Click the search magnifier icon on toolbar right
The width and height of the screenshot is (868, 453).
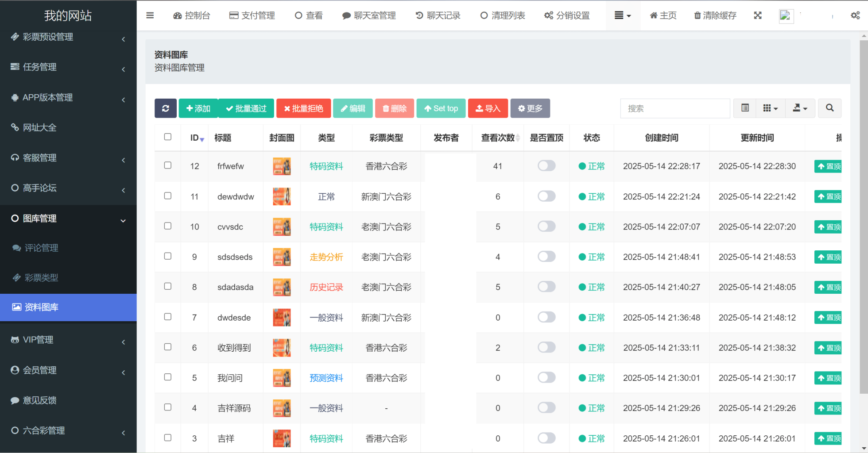click(x=829, y=108)
